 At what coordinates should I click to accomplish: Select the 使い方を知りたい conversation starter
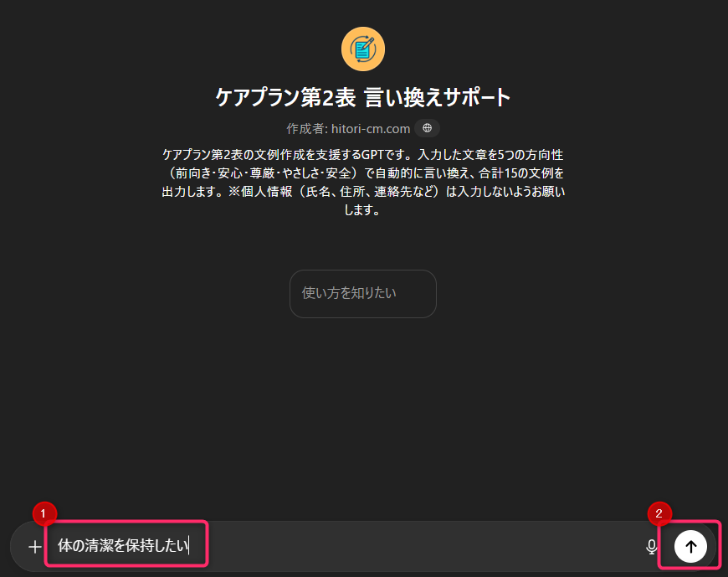point(362,293)
